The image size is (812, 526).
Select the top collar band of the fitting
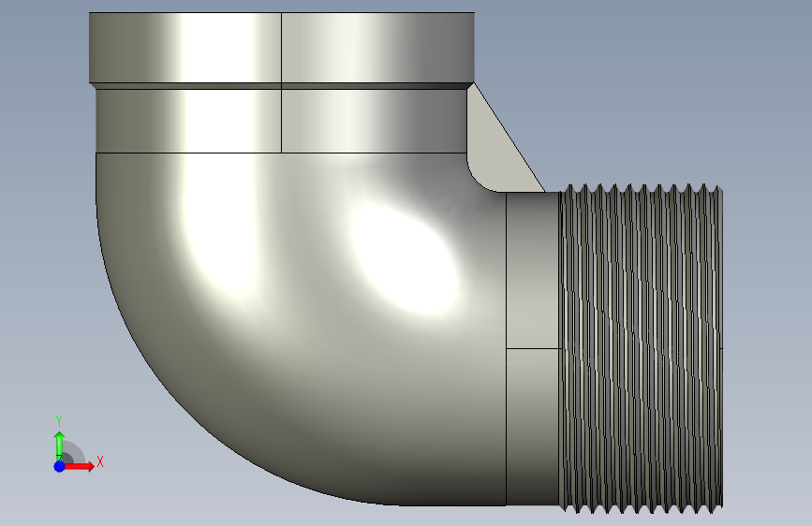click(x=282, y=47)
